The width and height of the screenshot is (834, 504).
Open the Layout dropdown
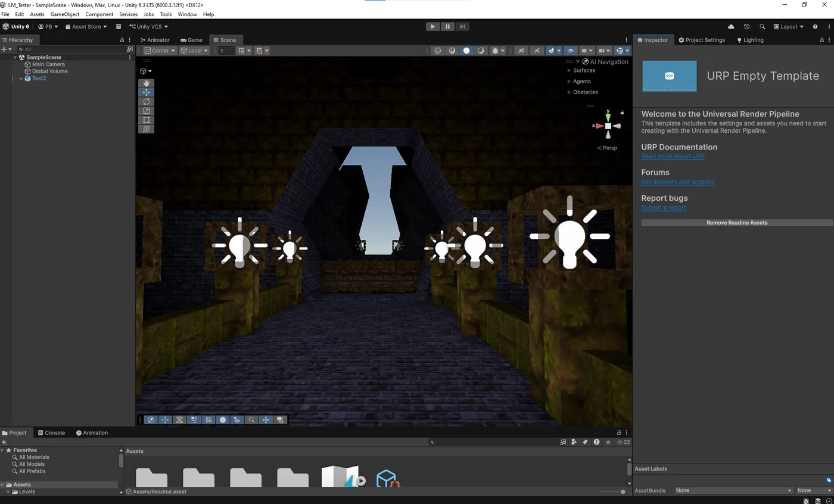point(789,27)
